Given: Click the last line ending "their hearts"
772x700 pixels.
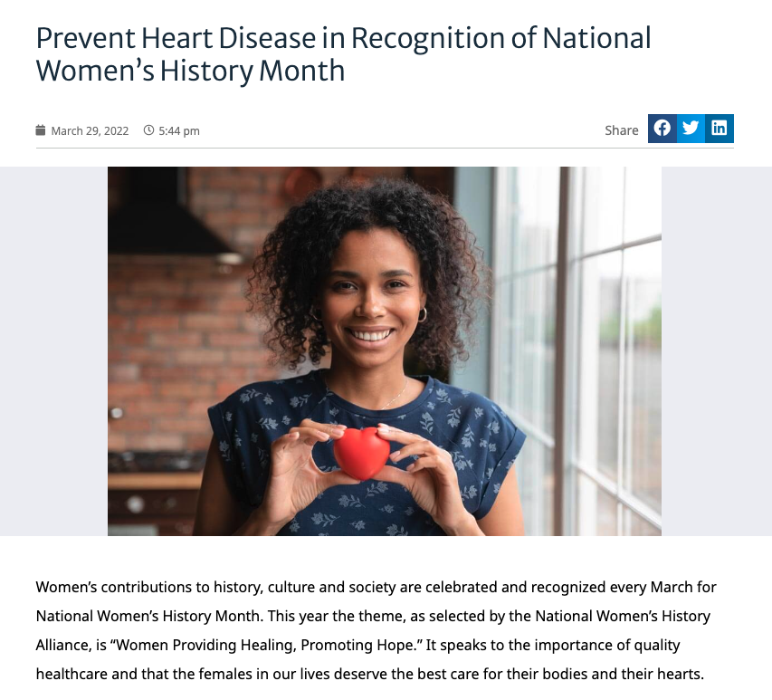Looking at the screenshot, I should point(370,674).
